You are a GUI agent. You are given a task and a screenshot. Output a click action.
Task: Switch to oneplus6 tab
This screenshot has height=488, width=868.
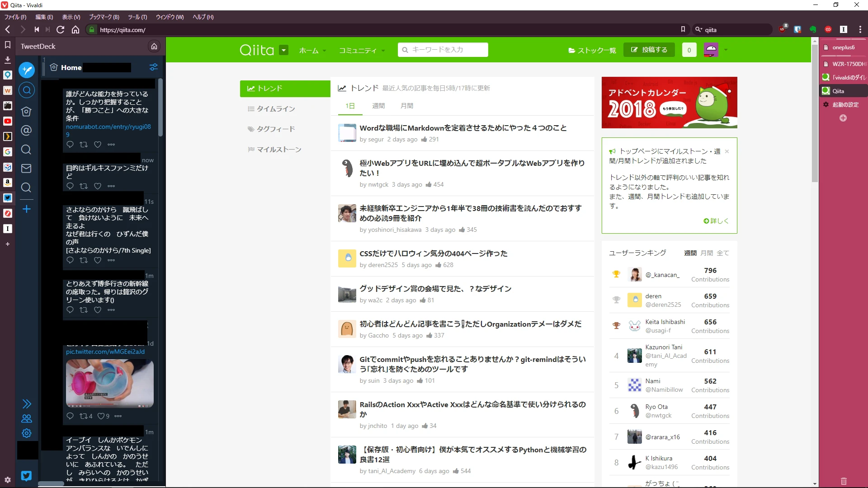coord(843,47)
